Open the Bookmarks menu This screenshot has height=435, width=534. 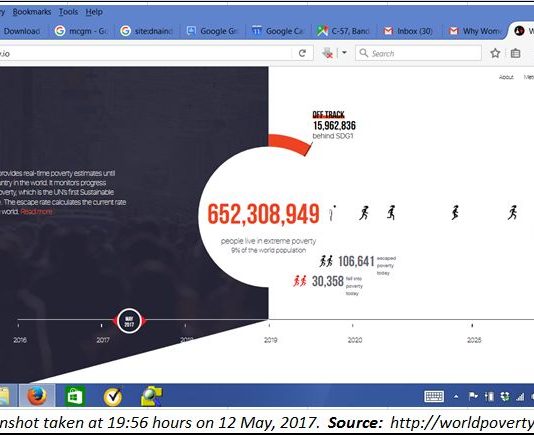[x=32, y=12]
